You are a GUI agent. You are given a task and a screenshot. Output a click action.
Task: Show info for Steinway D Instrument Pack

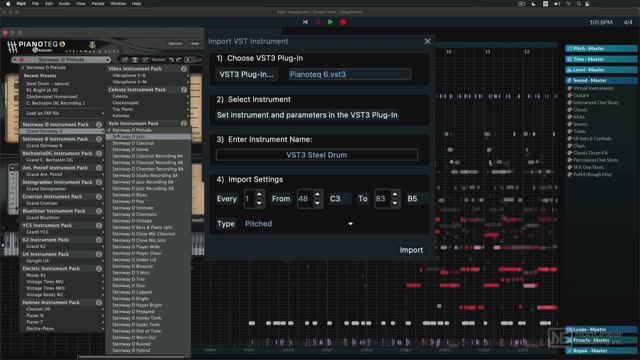click(99, 124)
